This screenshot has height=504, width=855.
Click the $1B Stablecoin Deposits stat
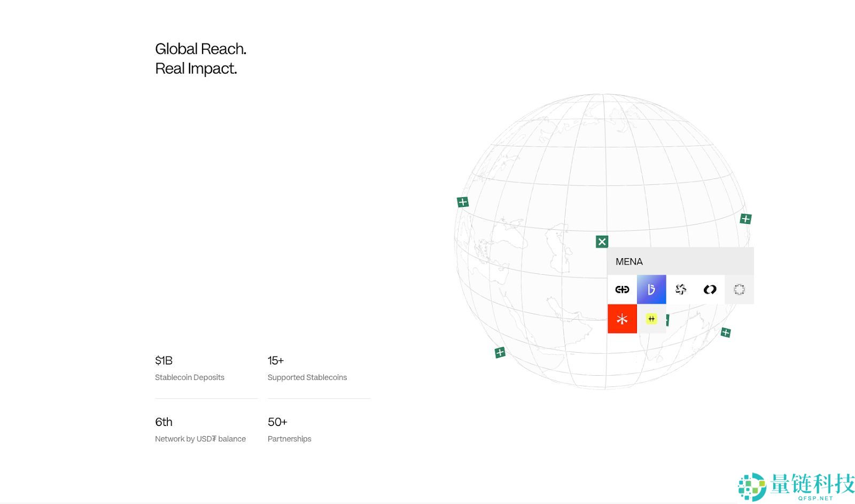(190, 368)
